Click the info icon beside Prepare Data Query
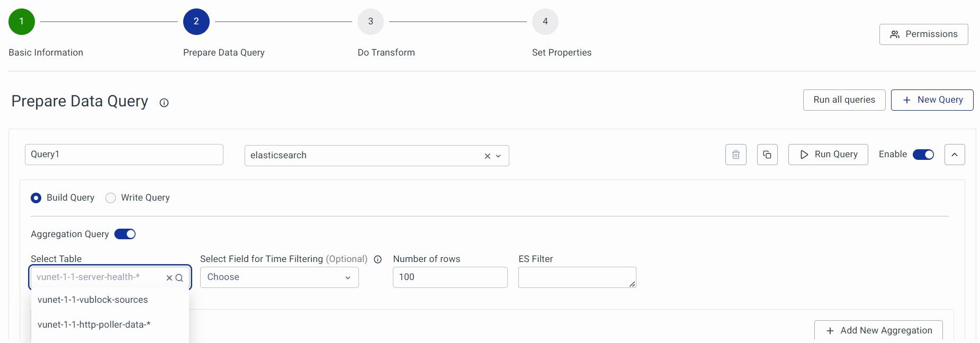Screen dimensions: 980x343 tap(164, 103)
